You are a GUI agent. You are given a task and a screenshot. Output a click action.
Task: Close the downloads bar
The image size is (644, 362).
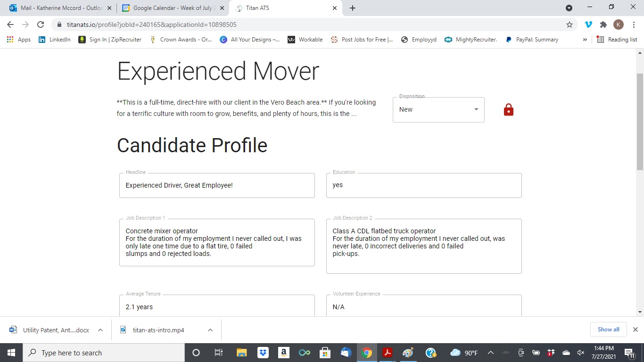[635, 329]
